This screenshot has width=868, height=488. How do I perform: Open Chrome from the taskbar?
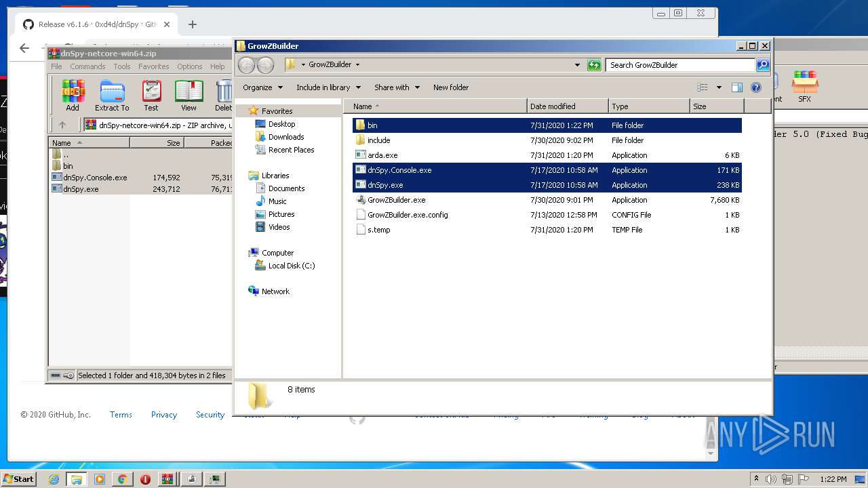tap(122, 479)
